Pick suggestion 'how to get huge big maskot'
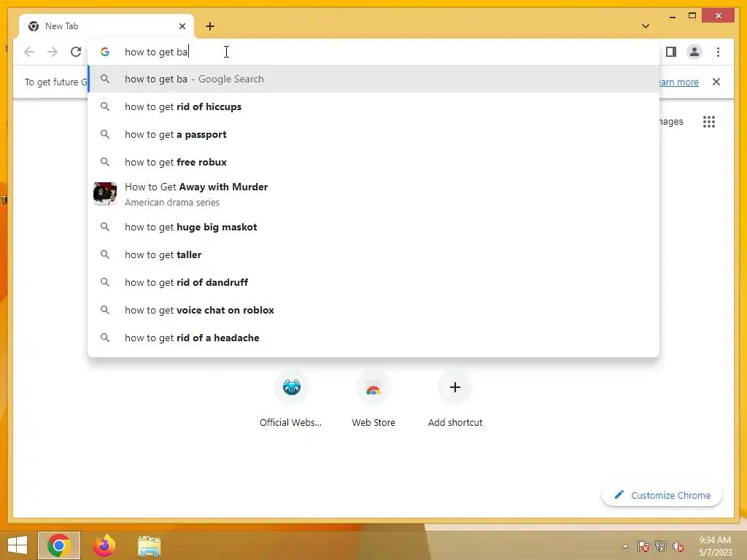Screen dimensions: 747x560 [374, 227]
